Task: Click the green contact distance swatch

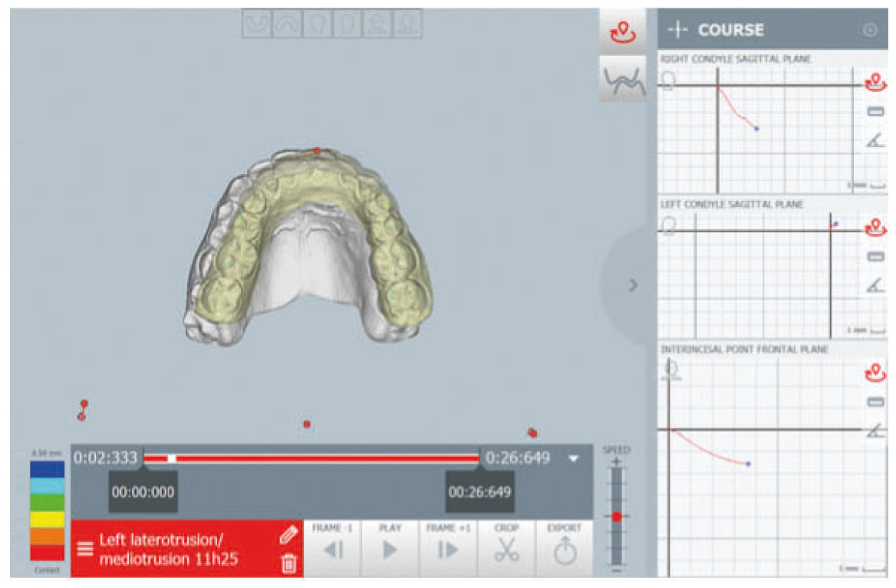Action: 47,502
